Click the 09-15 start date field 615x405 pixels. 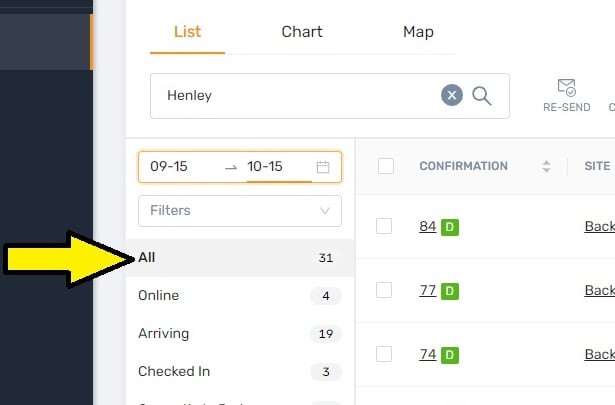coord(169,166)
